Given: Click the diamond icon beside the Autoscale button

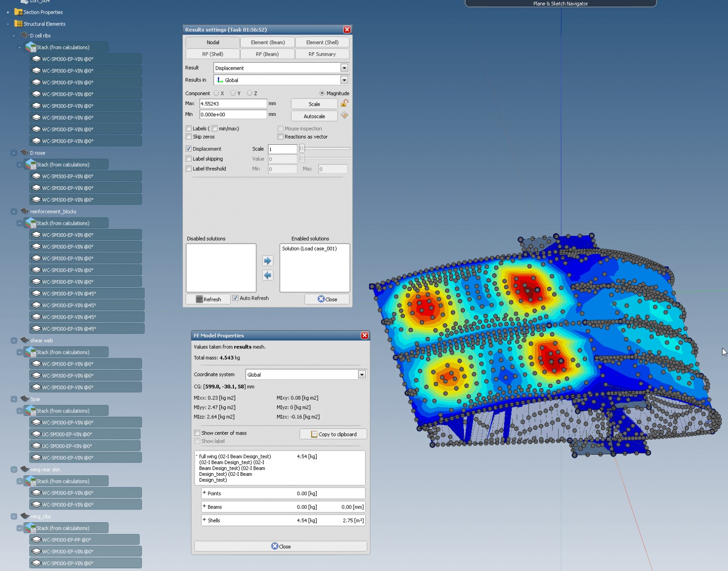Looking at the screenshot, I should [x=344, y=115].
